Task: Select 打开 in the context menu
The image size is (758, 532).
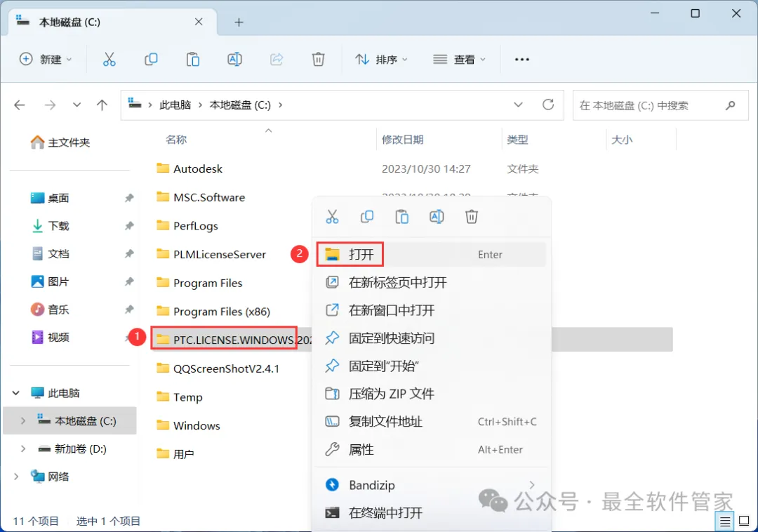Action: pyautogui.click(x=431, y=254)
